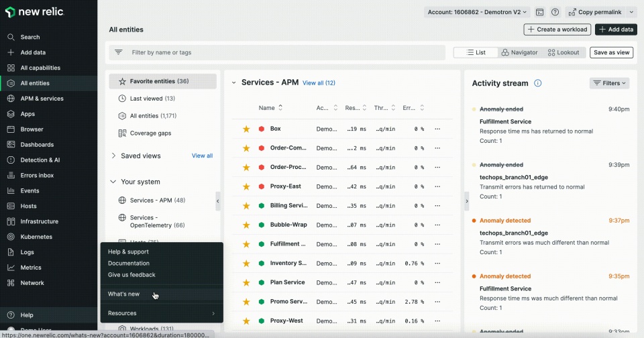Open the Dashboards sidebar icon
Screen dimensions: 644x338
11,145
